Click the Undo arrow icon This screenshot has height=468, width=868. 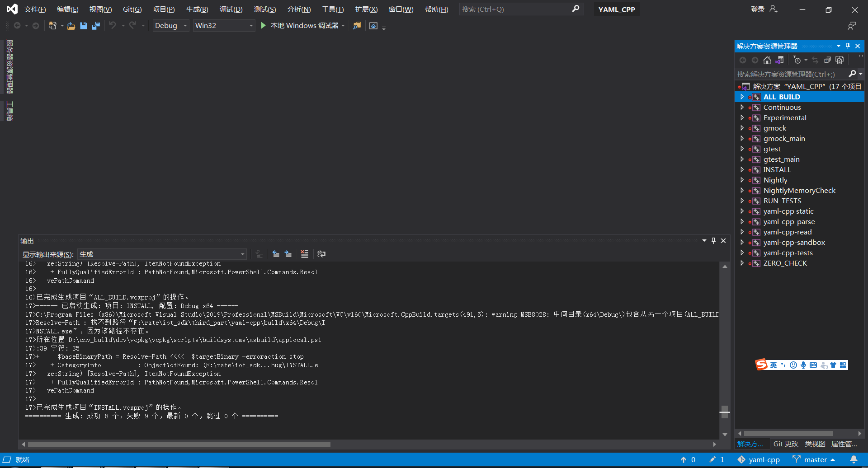pos(113,25)
